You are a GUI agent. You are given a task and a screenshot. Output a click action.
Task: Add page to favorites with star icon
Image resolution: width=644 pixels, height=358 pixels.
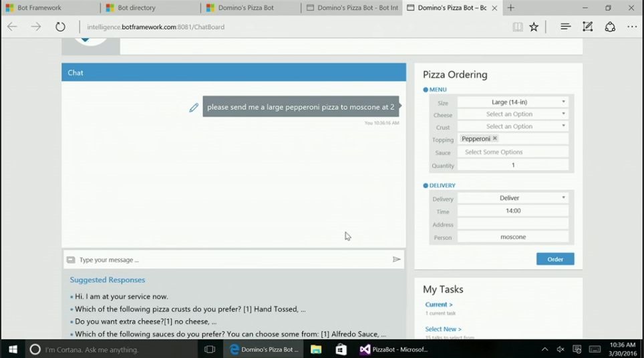[534, 27]
